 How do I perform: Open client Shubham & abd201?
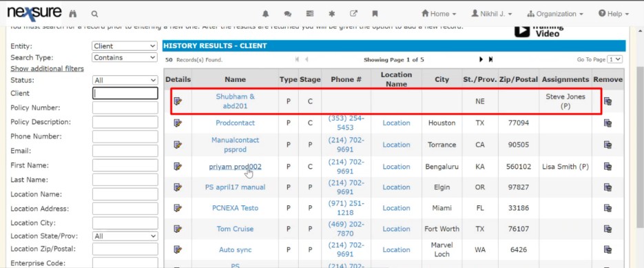click(x=236, y=101)
